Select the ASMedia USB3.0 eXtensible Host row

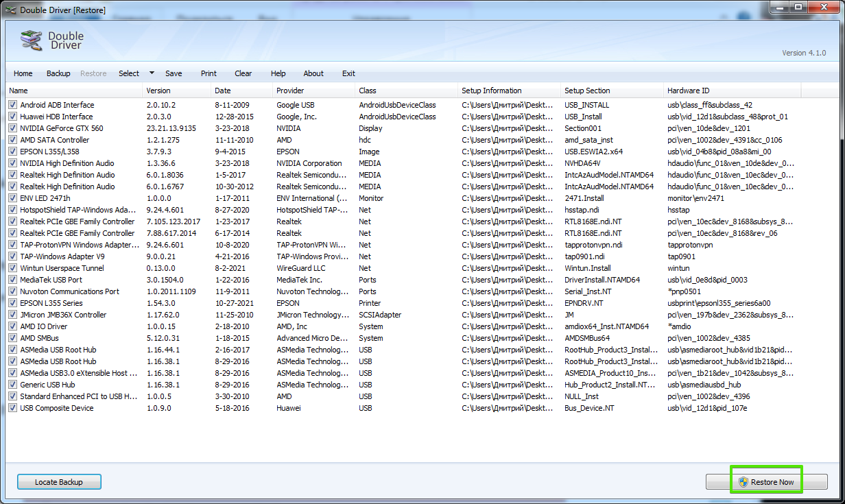coord(403,373)
